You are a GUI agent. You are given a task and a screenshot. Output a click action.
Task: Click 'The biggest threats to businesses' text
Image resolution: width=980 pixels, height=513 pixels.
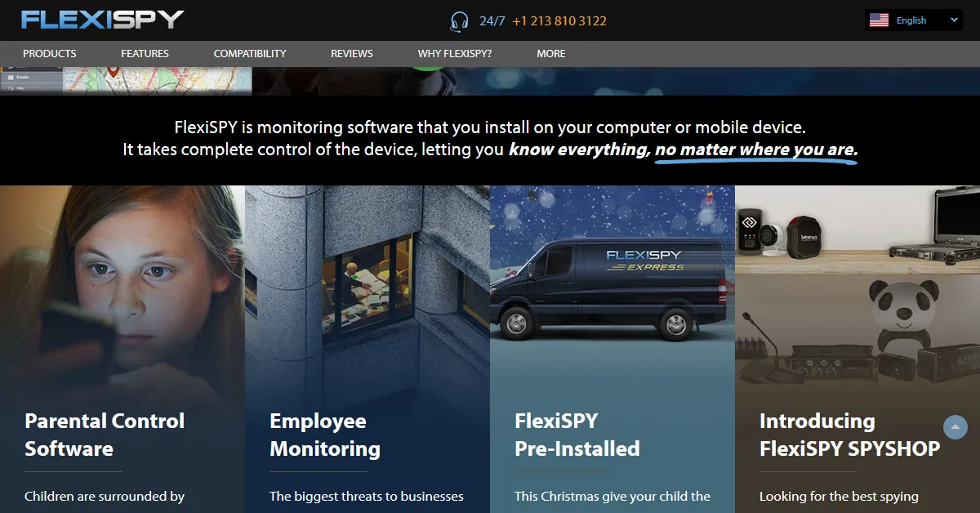(x=367, y=496)
